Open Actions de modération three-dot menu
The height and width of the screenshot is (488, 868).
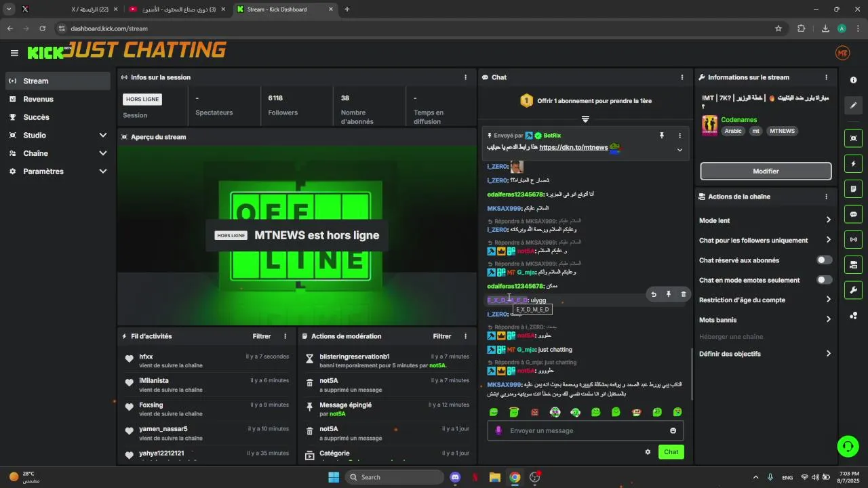pos(465,336)
